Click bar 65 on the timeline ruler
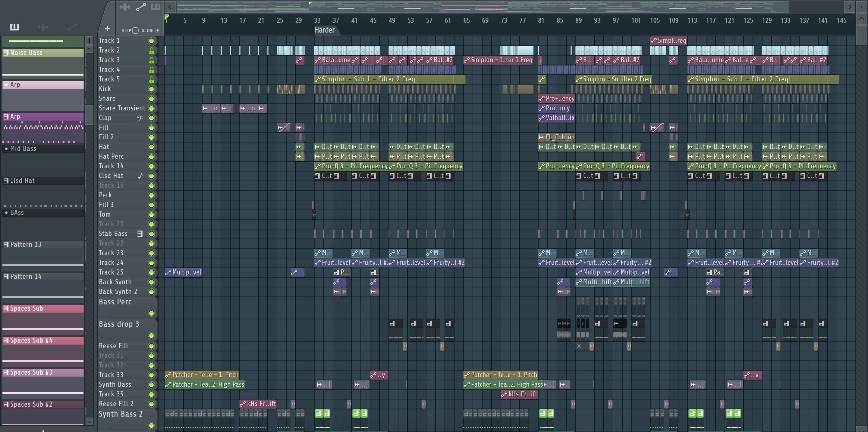Screen dimensions: 868x432 466,20
